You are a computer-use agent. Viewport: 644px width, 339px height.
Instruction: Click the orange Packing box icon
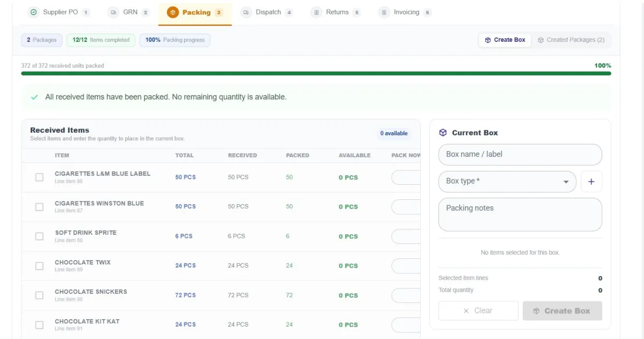(173, 12)
